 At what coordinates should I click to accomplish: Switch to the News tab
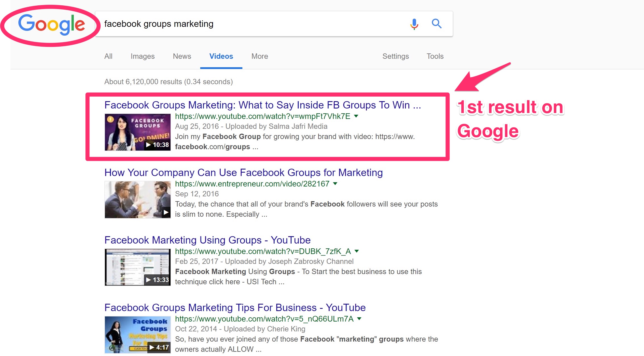182,56
